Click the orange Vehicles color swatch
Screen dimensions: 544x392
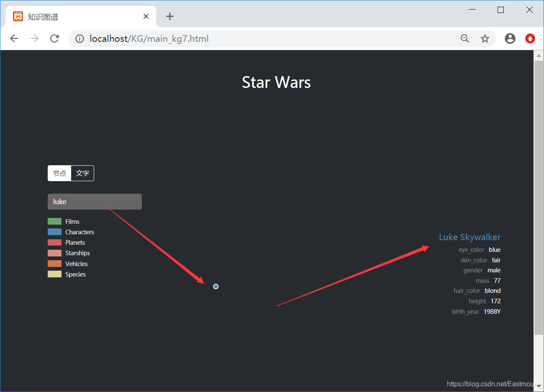pyautogui.click(x=54, y=264)
